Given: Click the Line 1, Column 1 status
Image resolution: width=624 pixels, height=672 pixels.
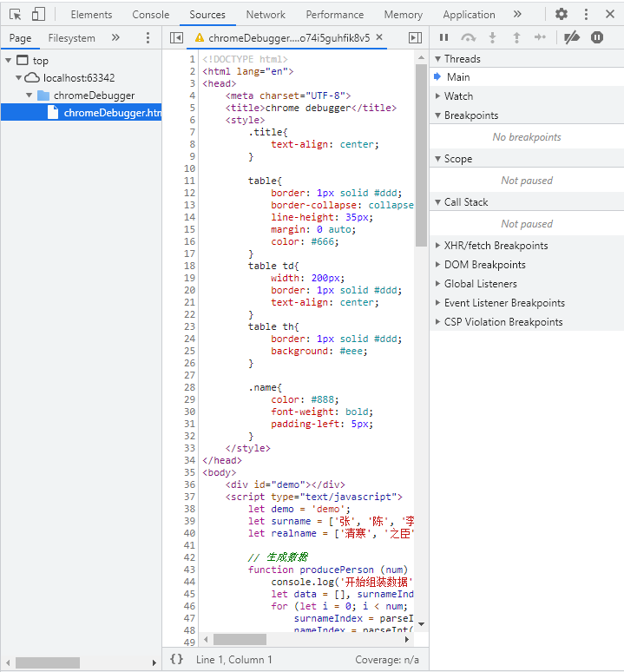Looking at the screenshot, I should [x=233, y=660].
